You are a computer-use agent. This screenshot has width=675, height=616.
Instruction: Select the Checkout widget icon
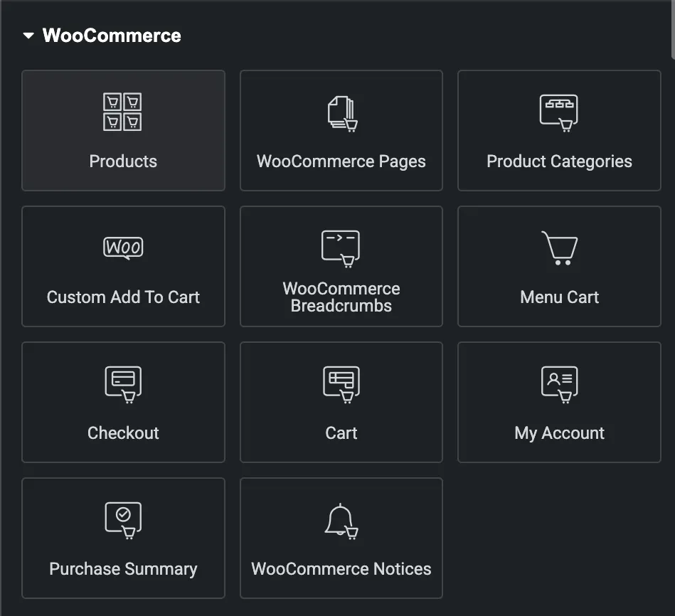[123, 383]
